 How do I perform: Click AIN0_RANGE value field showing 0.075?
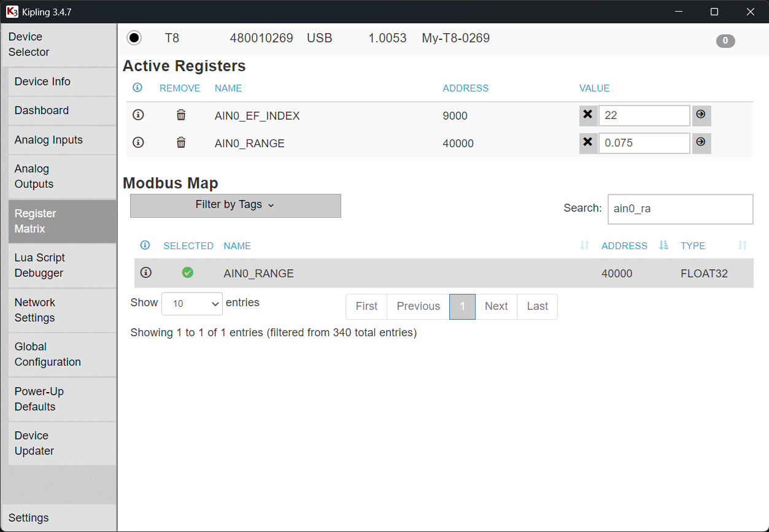644,142
